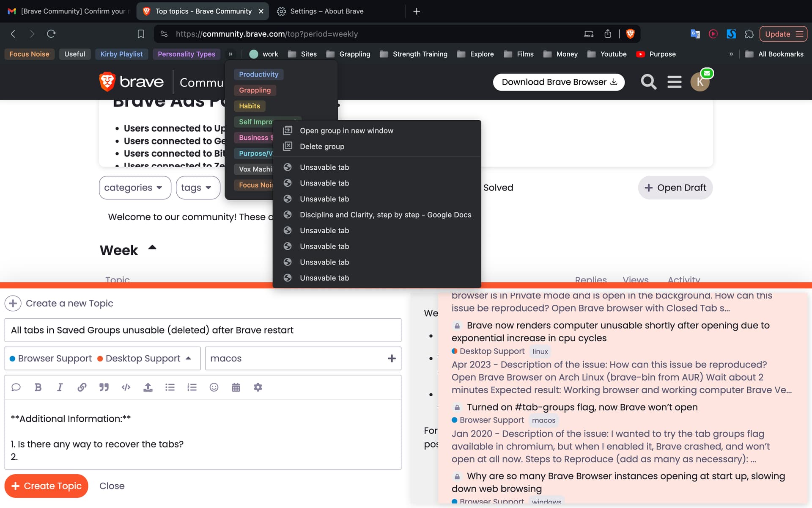This screenshot has height=508, width=812.
Task: Select Delete group from context menu
Action: tap(322, 146)
